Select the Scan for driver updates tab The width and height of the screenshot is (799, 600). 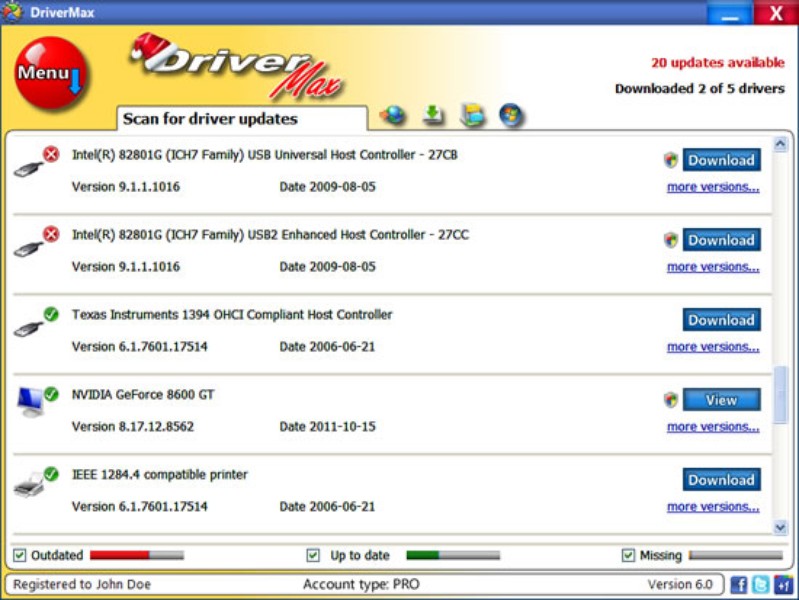[210, 118]
